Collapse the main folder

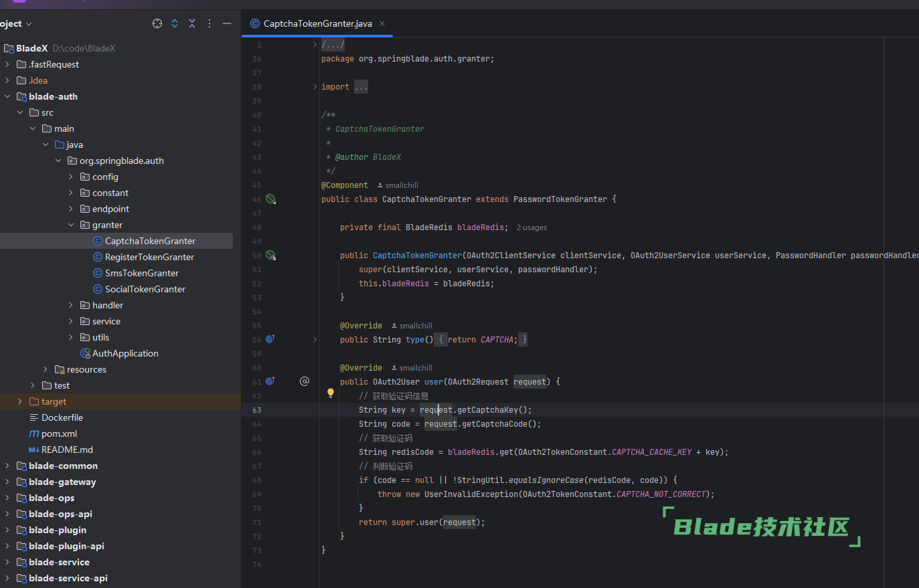33,128
